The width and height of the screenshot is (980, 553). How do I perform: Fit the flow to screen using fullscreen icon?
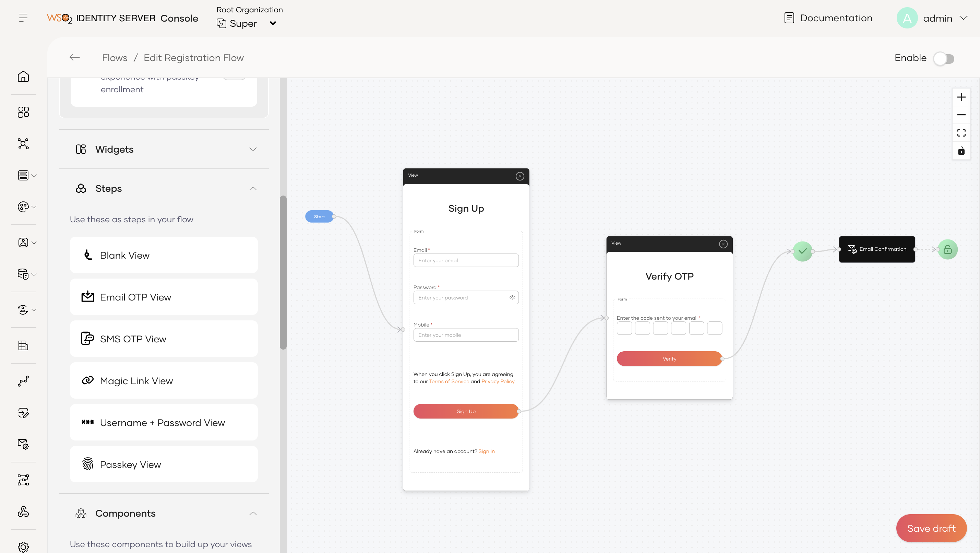pos(962,132)
